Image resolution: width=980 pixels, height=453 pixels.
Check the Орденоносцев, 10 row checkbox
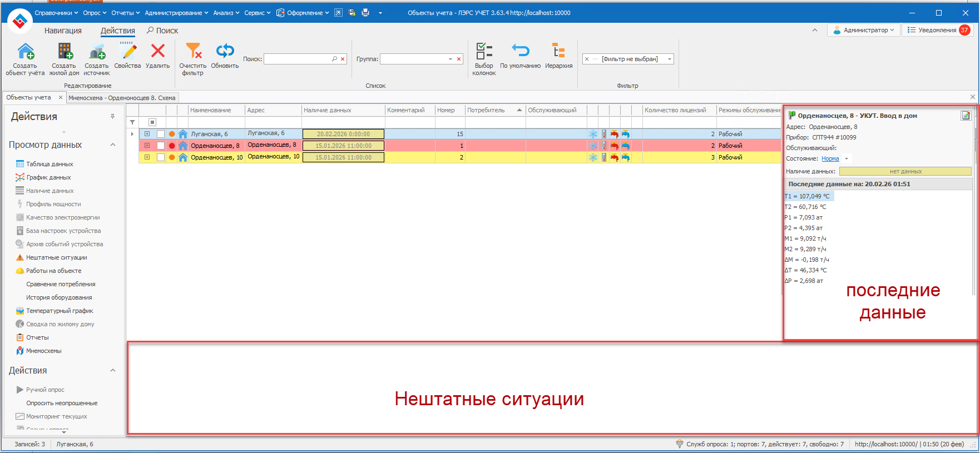(x=161, y=157)
